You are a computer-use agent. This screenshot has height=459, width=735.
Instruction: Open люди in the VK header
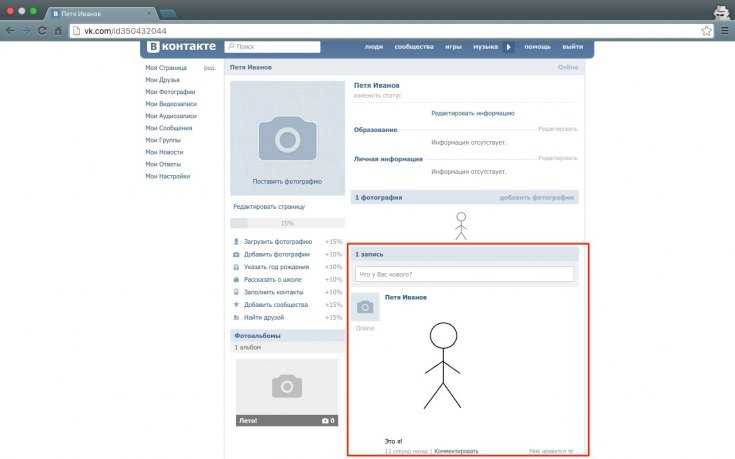click(374, 47)
